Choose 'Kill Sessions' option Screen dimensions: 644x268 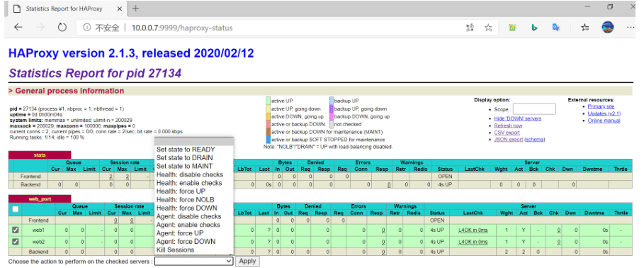coord(176,250)
